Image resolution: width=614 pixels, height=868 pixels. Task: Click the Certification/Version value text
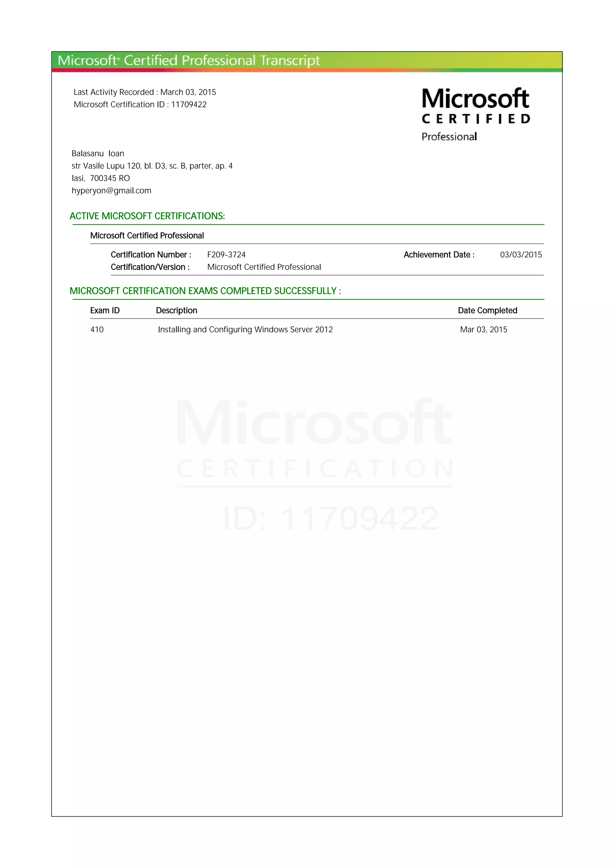click(264, 267)
